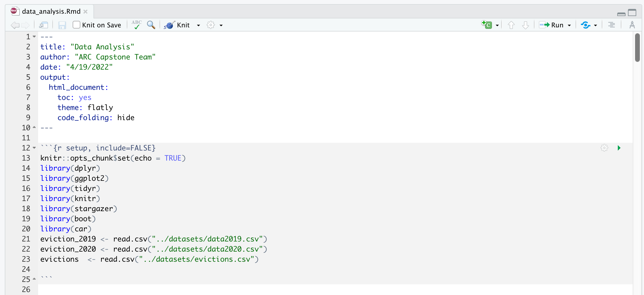644x295 pixels.
Task: Place cursor on title "Data Analysis"
Action: (102, 47)
